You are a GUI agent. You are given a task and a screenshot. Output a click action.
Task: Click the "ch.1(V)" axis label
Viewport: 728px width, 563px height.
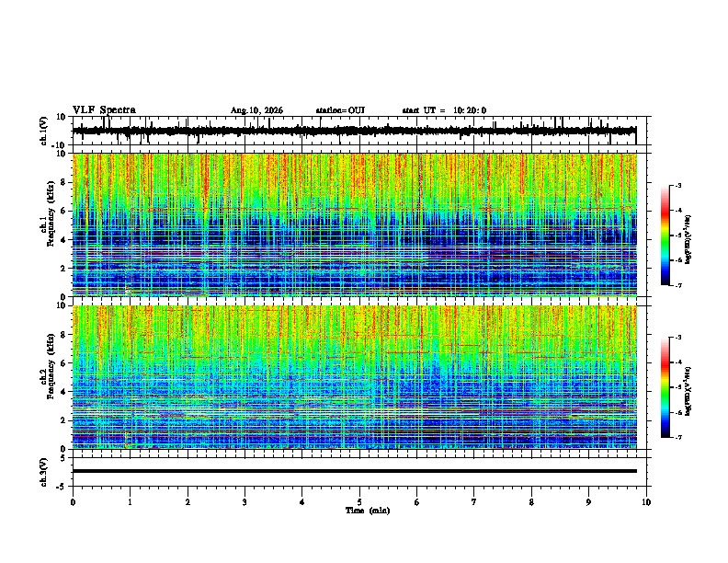[x=44, y=131]
